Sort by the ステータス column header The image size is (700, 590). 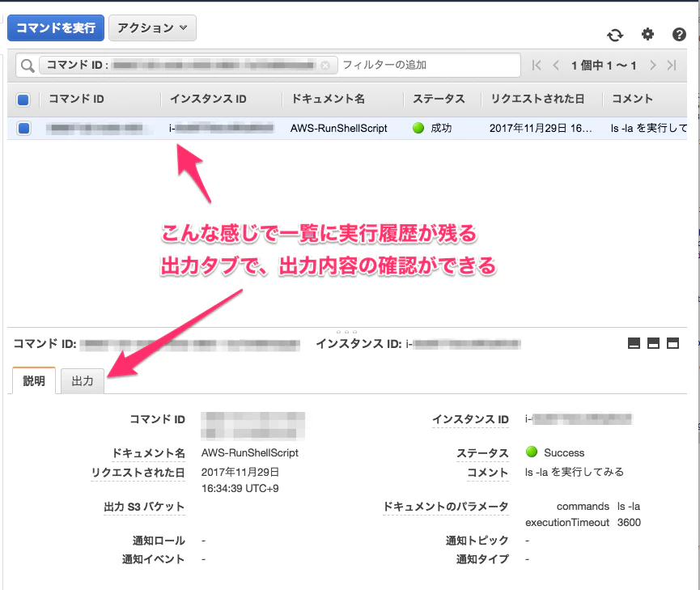tap(439, 99)
